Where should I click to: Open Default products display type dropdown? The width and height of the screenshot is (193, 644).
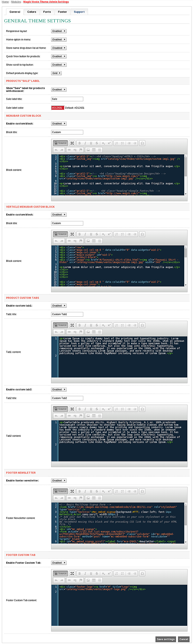pos(56,73)
